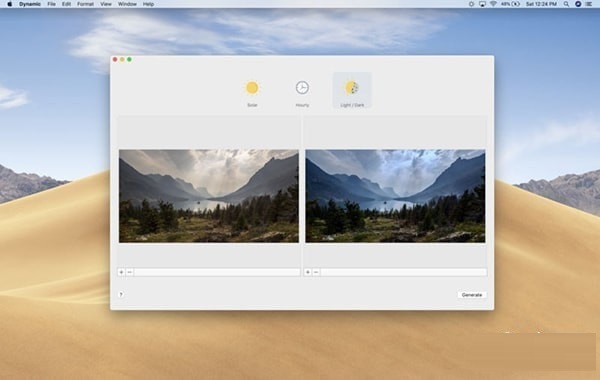Image resolution: width=600 pixels, height=380 pixels.
Task: Open the Window menu
Action: [x=127, y=4]
